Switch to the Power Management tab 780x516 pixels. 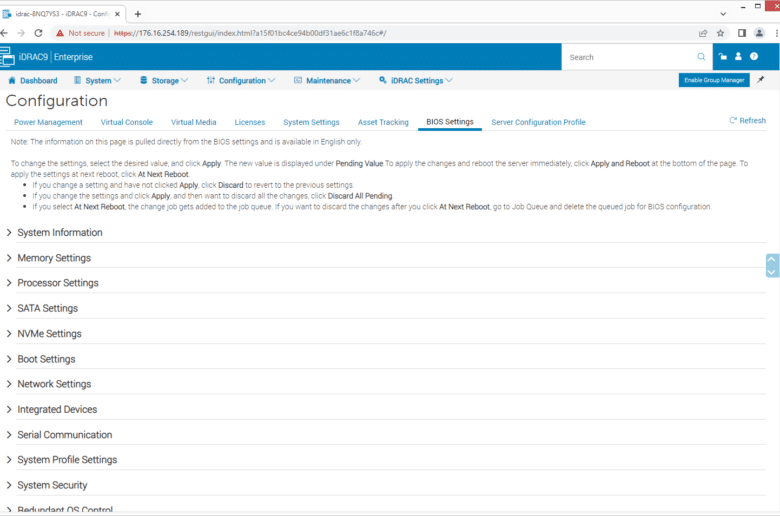click(48, 122)
